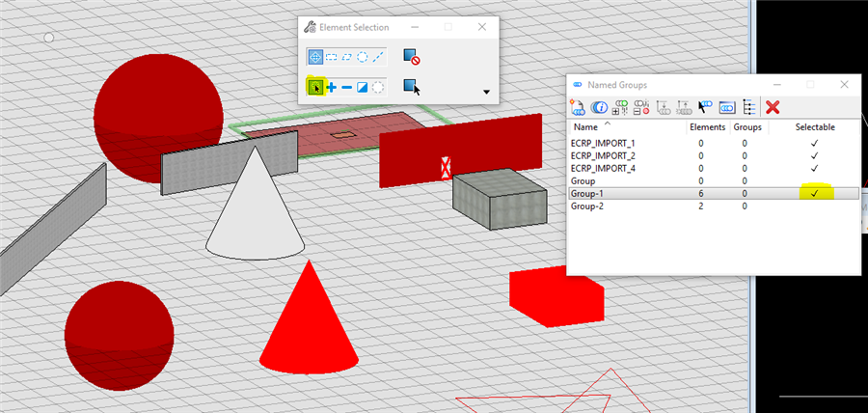This screenshot has width=868, height=413.
Task: Switch to Subtract selection mode (minus)
Action: point(347,87)
